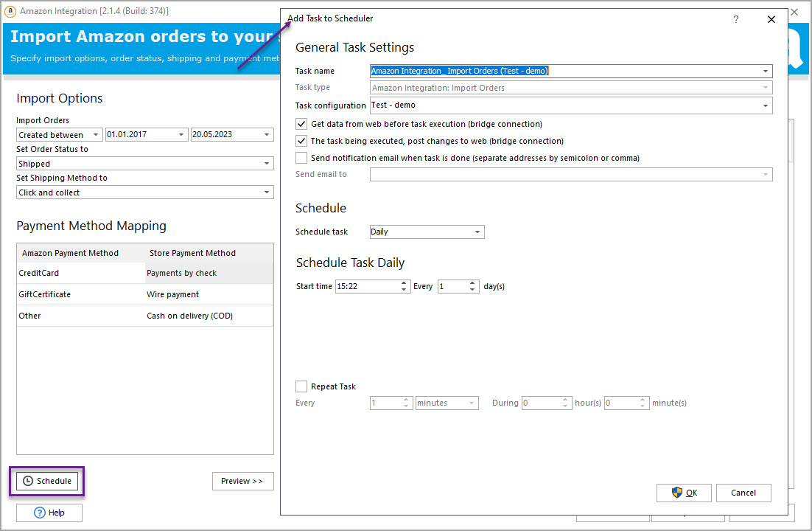Screen dimensions: 812x531
Task: Enable Send notification email checkbox
Action: 301,158
